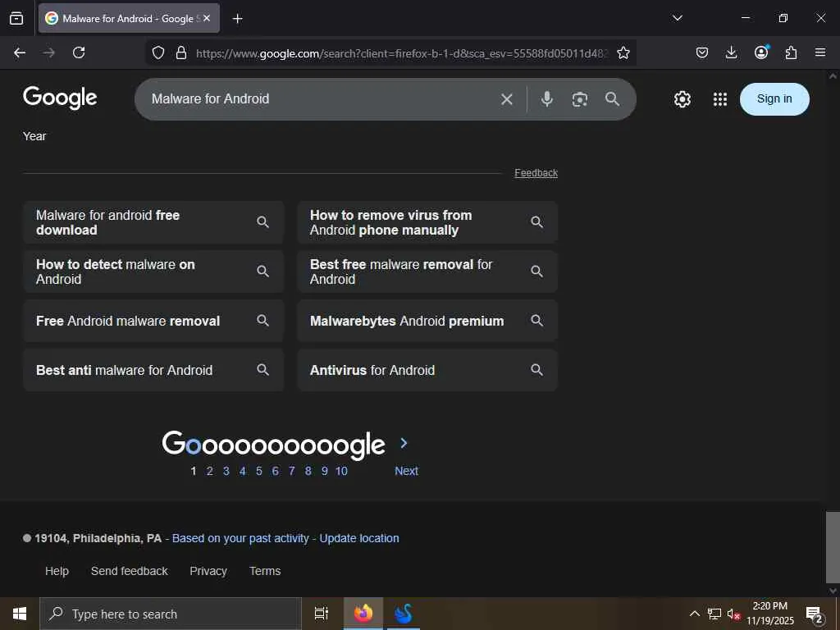Reload the current page
840x630 pixels.
click(79, 52)
